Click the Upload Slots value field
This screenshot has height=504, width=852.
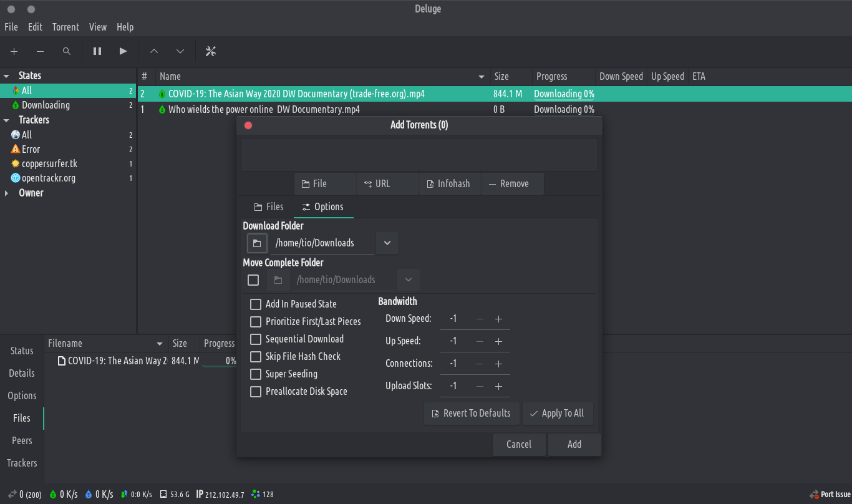tap(455, 386)
